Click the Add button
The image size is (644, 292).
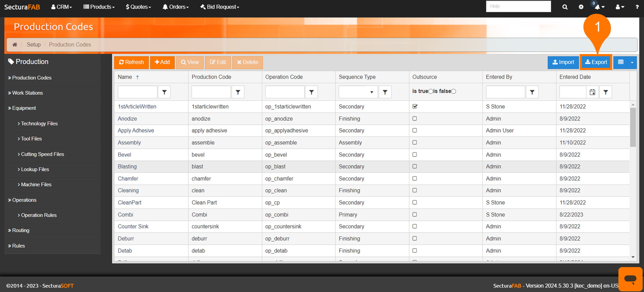point(162,62)
